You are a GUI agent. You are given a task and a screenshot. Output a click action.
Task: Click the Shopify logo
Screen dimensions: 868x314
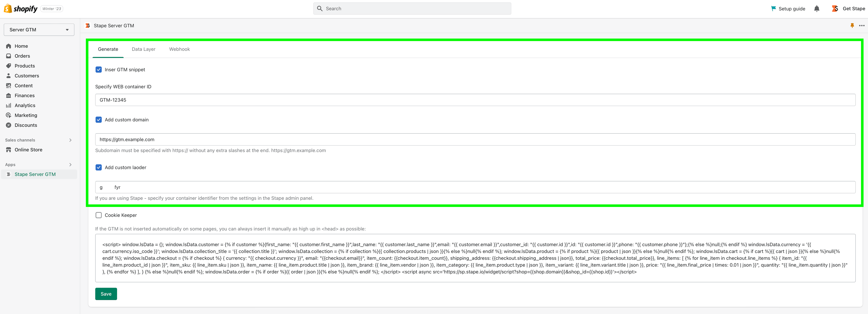[x=21, y=8]
